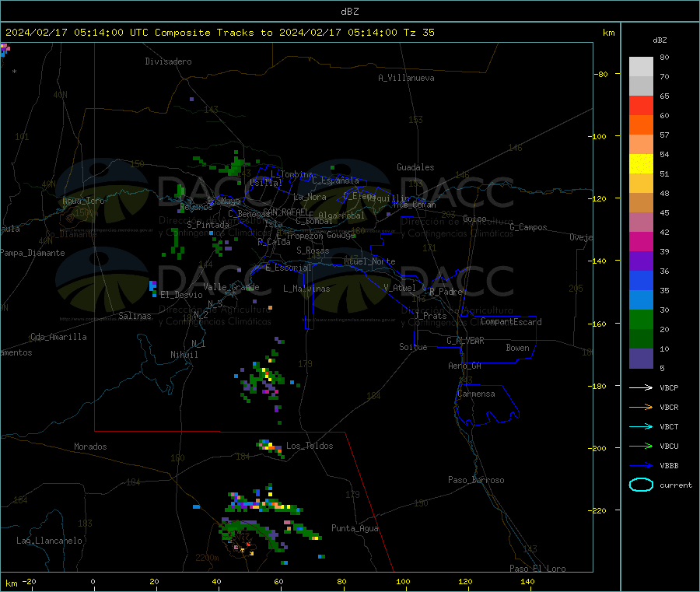The height and width of the screenshot is (592, 700).
Task: Click the L_Tombina map label
Action: (x=292, y=174)
